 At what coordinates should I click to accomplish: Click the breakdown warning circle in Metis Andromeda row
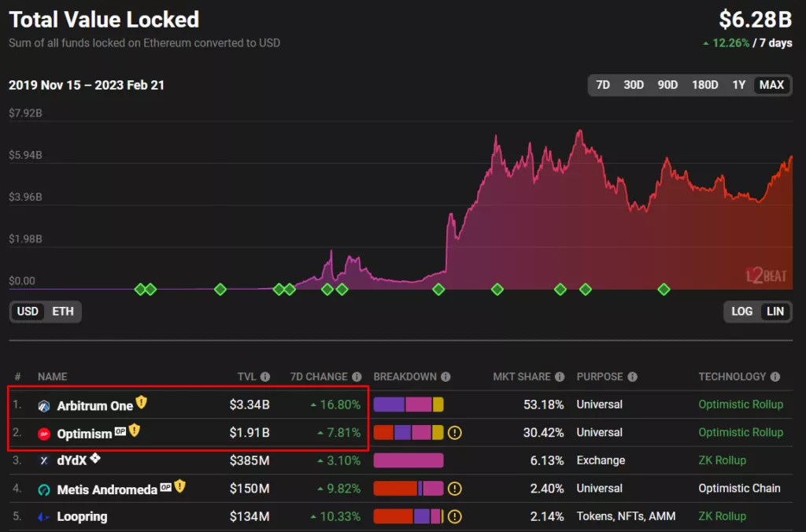coord(454,488)
